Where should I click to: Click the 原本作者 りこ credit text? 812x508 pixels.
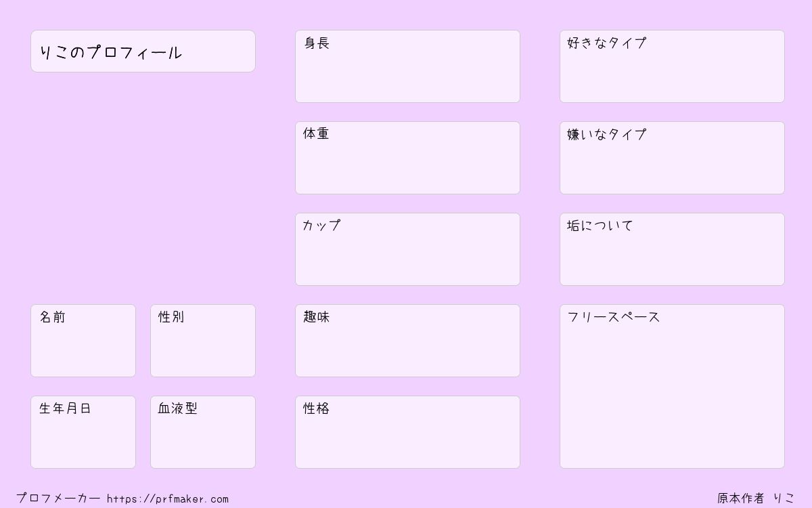(757, 499)
